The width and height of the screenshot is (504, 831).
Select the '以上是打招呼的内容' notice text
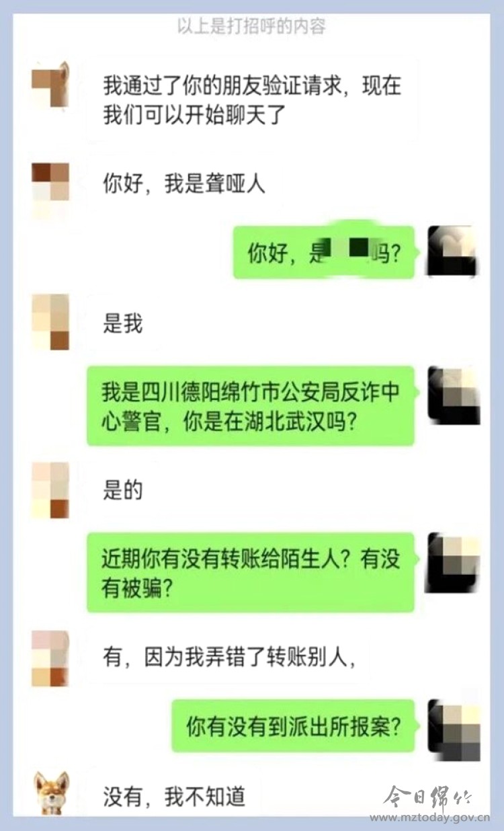click(x=251, y=27)
